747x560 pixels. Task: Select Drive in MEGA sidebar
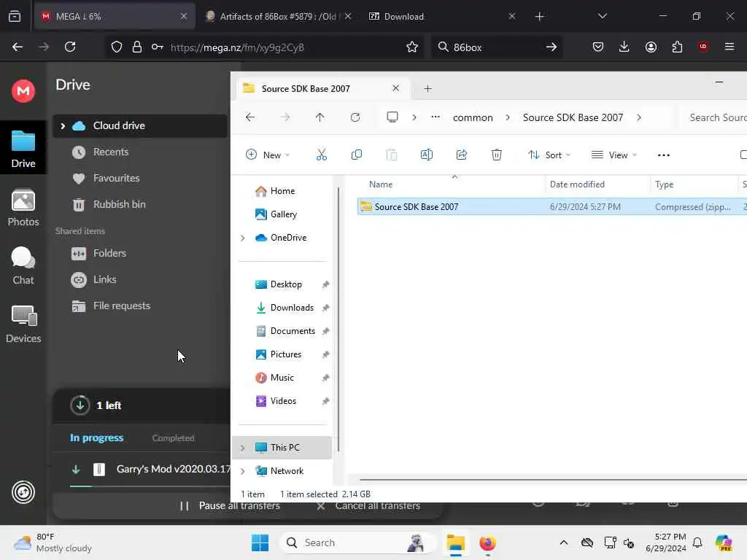(23, 149)
